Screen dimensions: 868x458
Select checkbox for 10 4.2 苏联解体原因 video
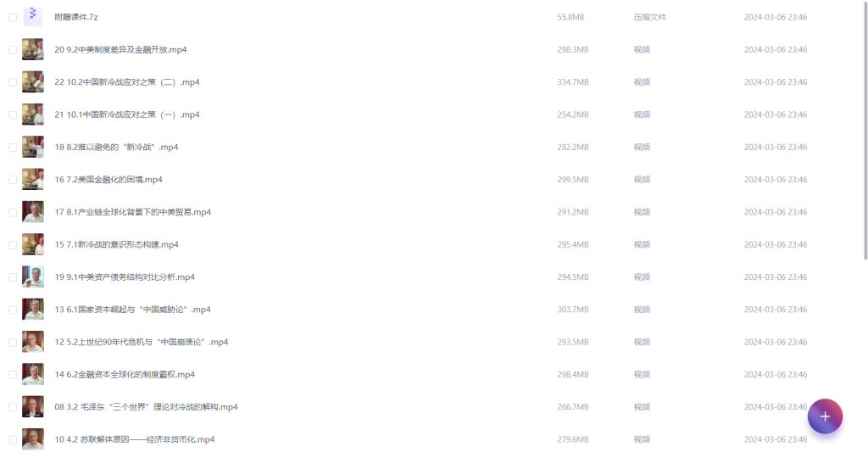click(x=13, y=440)
